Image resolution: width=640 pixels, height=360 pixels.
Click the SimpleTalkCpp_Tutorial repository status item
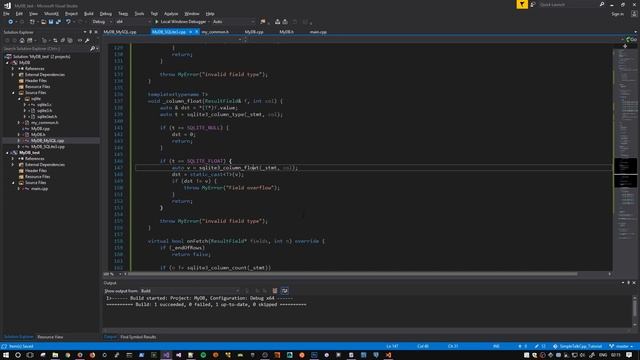(578, 346)
